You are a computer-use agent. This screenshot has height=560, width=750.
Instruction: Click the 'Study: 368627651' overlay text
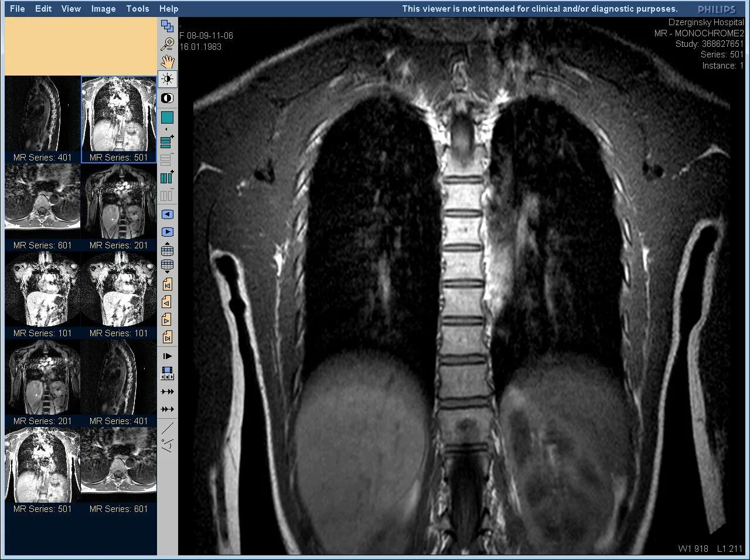coord(710,44)
